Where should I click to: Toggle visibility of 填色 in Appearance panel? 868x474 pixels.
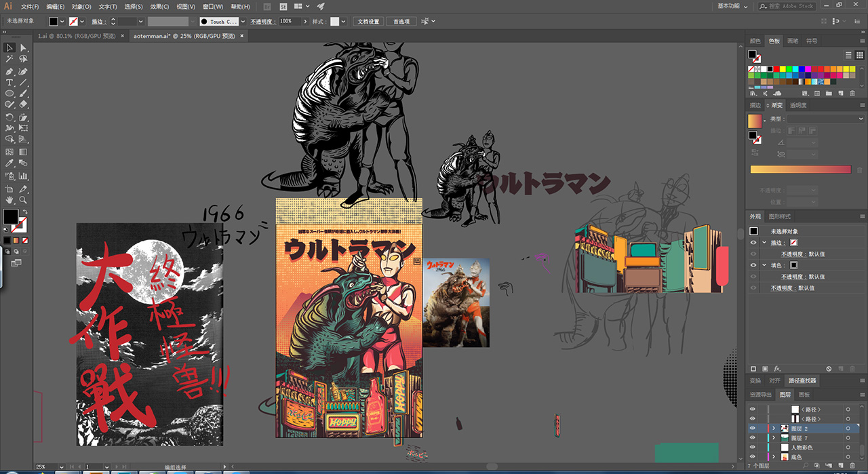pos(753,265)
